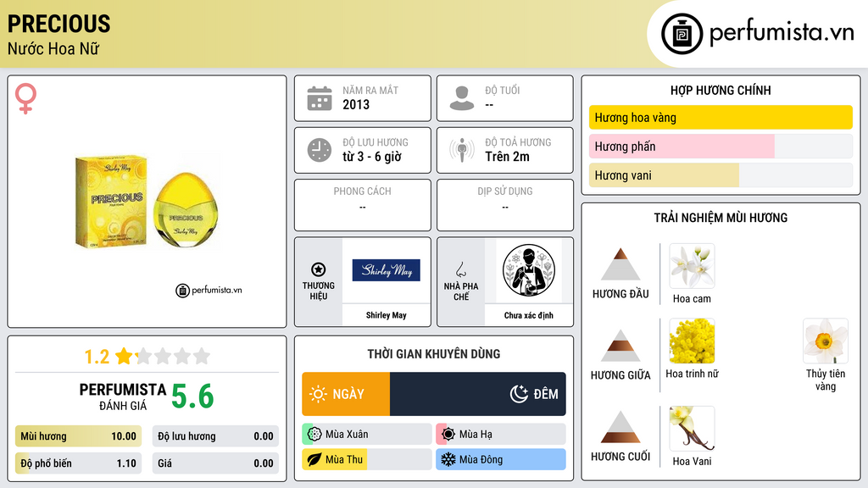
Task: Click the Chưa xác định perfumer label
Action: tap(529, 315)
